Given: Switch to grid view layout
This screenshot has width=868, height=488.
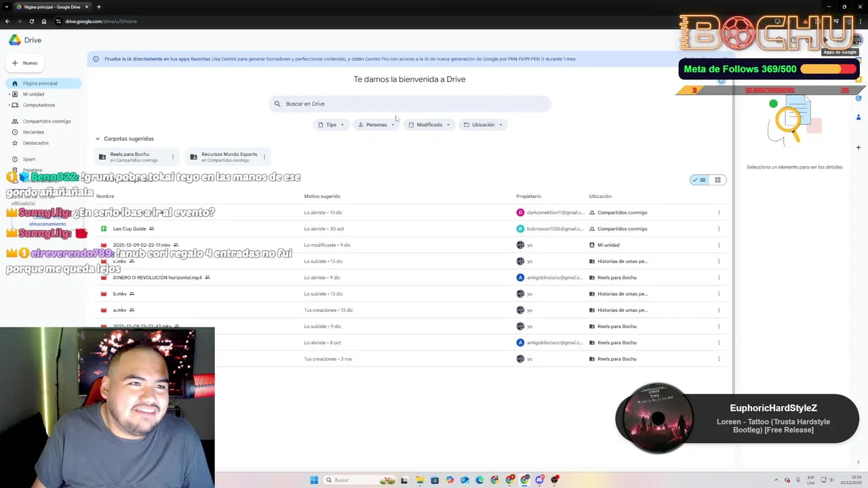Looking at the screenshot, I should coord(717,180).
